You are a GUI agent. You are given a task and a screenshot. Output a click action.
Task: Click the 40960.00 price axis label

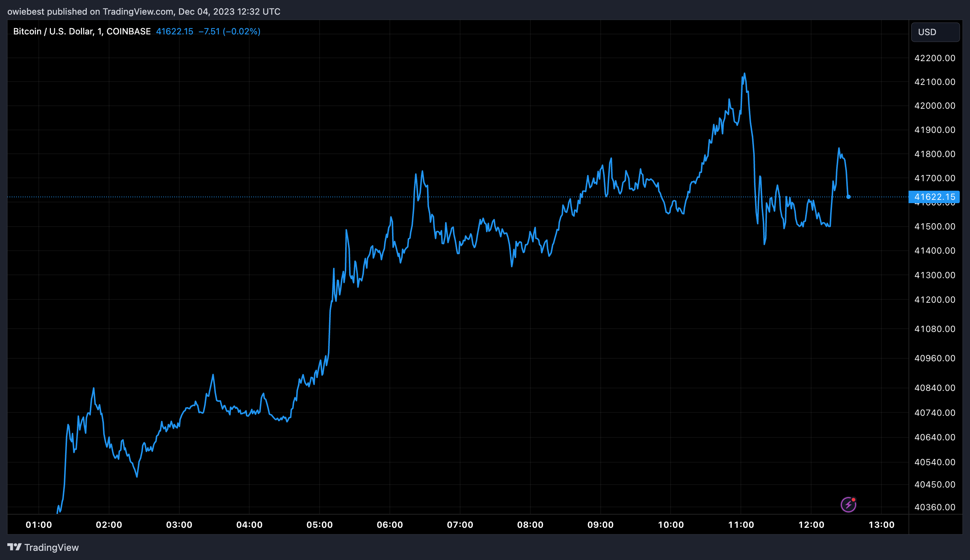point(934,358)
